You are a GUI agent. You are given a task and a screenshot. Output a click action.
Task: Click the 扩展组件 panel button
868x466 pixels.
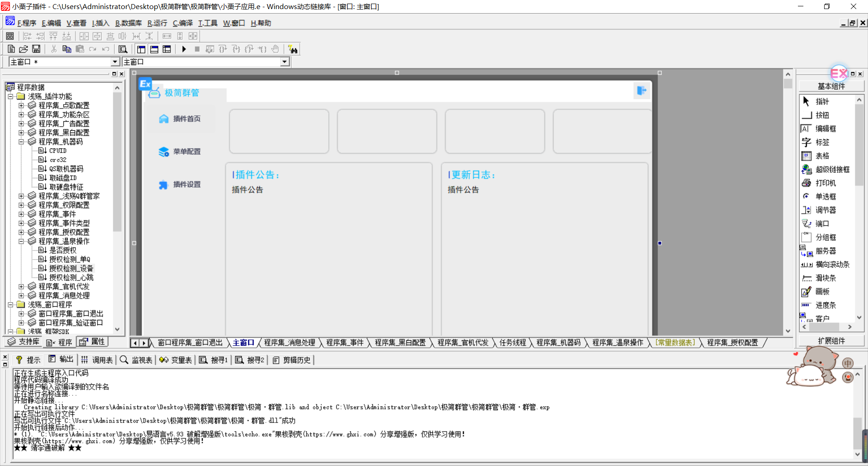[831, 341]
